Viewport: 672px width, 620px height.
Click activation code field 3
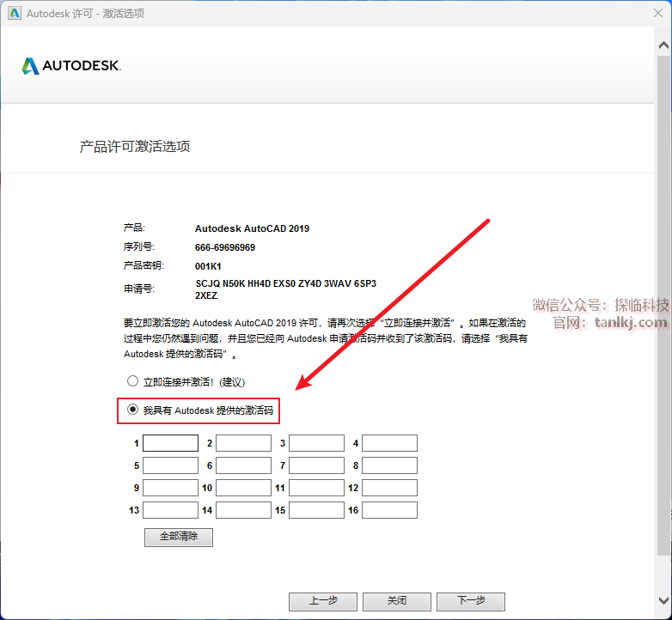click(x=317, y=443)
